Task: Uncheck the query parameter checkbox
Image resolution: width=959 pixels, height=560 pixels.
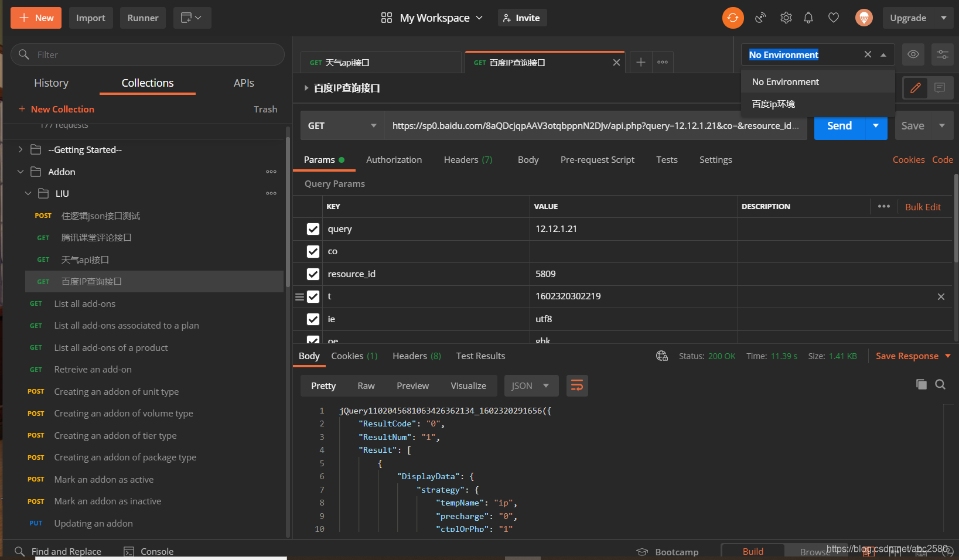Action: (x=313, y=229)
